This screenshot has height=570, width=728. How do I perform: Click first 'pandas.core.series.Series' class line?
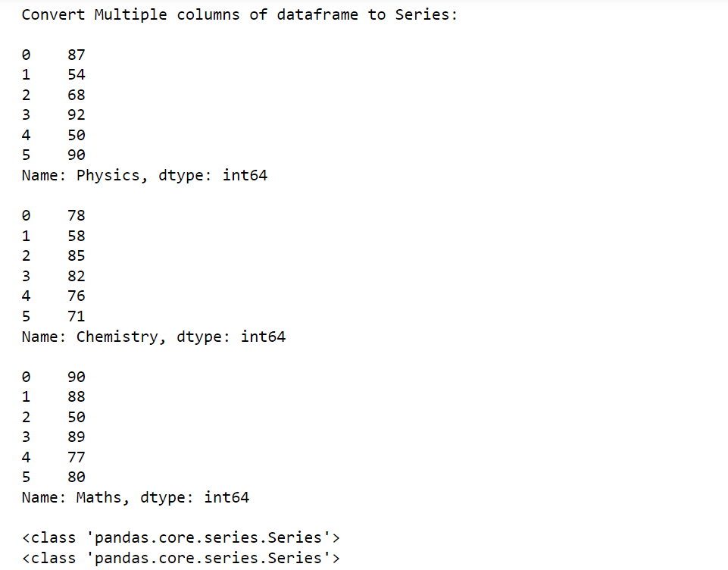coord(180,538)
